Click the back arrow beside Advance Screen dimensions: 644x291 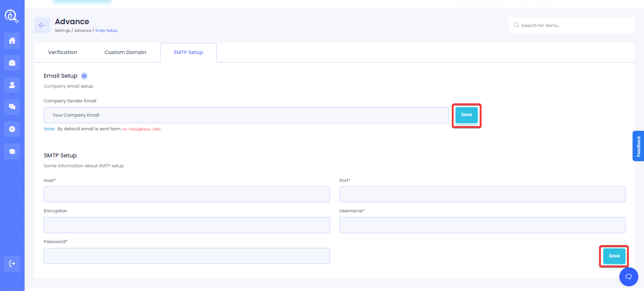pos(42,26)
